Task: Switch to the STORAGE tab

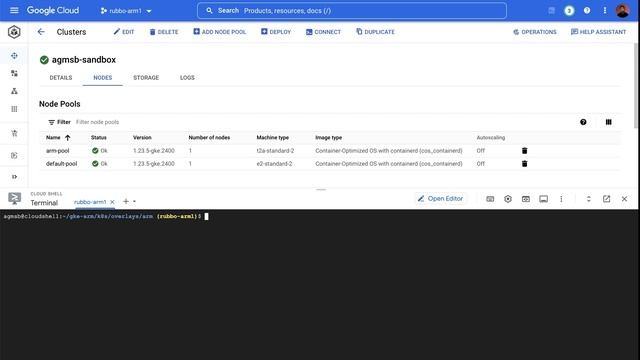Action: pos(146,78)
